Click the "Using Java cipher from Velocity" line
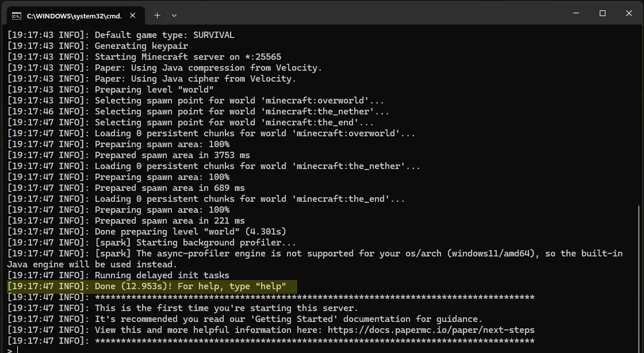644x353 pixels. 195,79
